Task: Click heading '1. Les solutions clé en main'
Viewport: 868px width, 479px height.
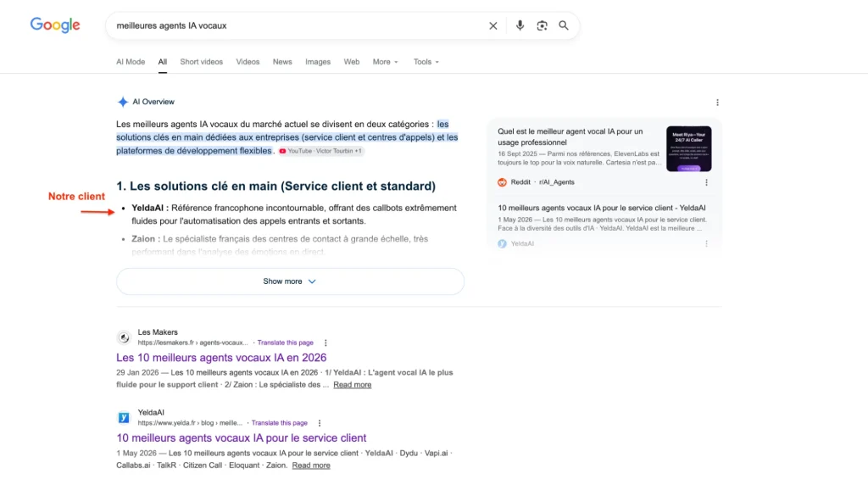Action: coord(275,186)
